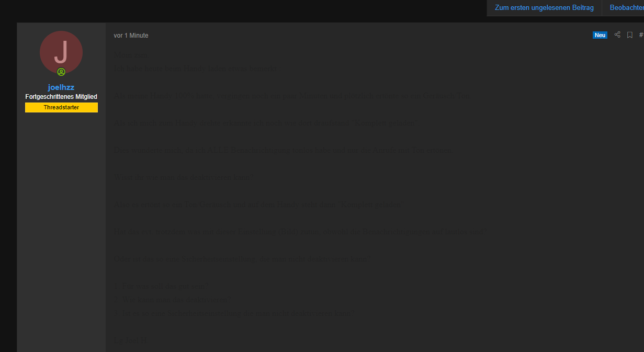
Task: Click the Wisst ihr question line
Action: click(184, 177)
